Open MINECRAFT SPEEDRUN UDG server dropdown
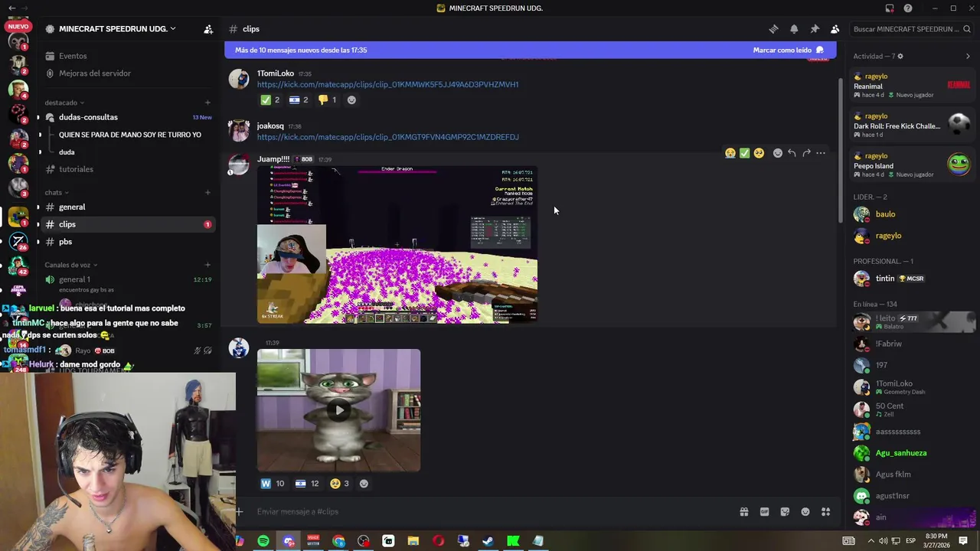 (119, 29)
